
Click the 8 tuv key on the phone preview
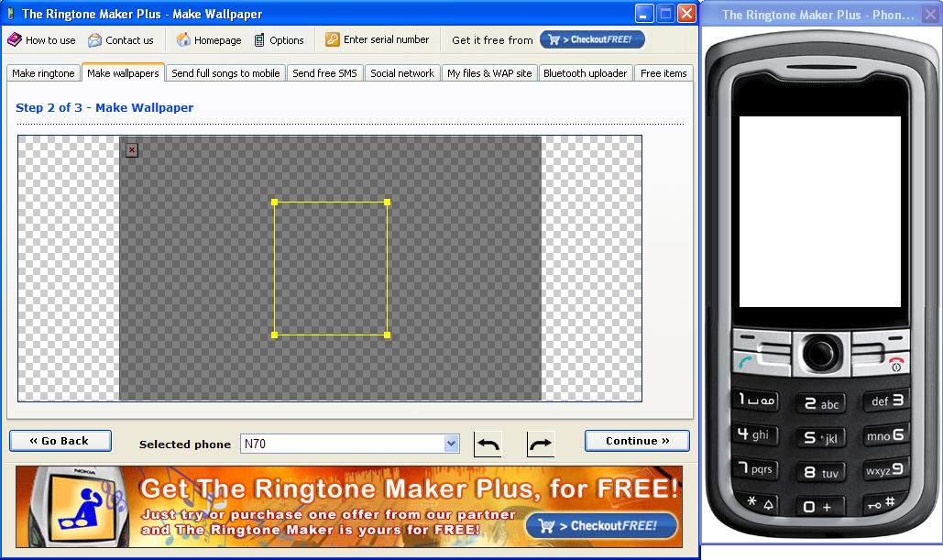coord(821,473)
